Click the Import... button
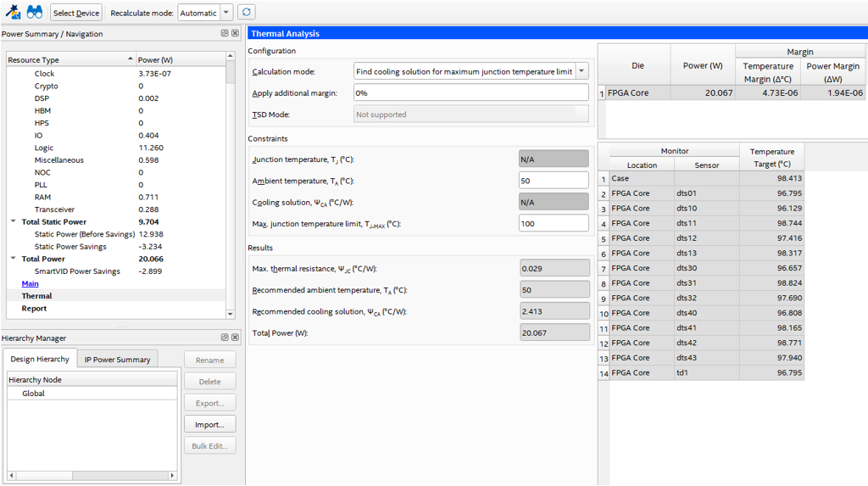 (209, 424)
